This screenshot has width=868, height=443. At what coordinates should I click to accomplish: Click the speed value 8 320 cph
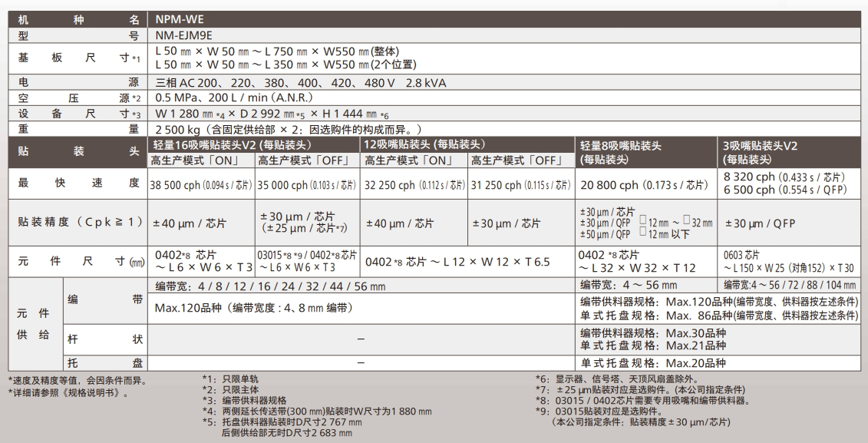[x=784, y=177]
